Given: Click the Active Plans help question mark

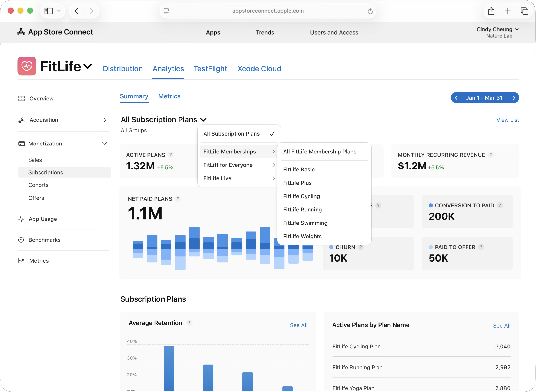Looking at the screenshot, I should [x=171, y=155].
